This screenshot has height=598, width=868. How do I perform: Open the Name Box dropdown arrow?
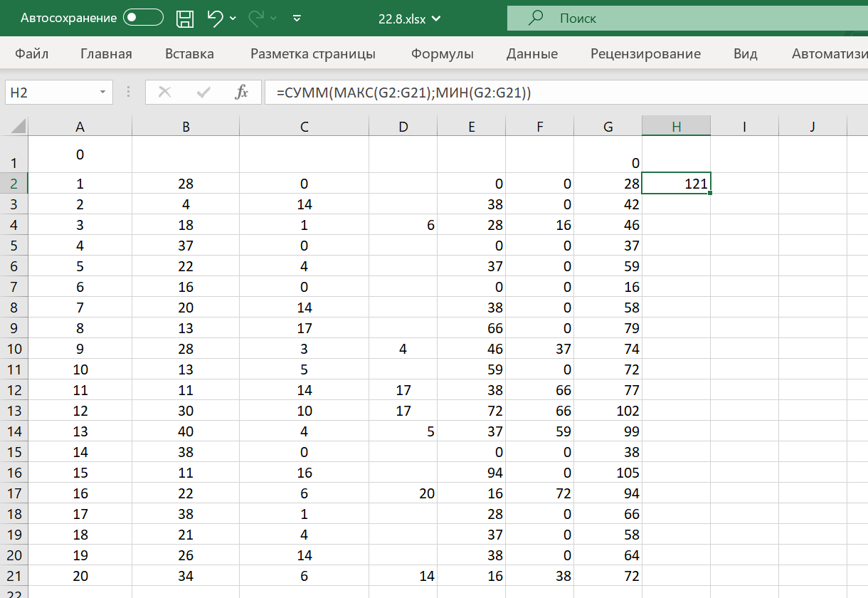(103, 92)
